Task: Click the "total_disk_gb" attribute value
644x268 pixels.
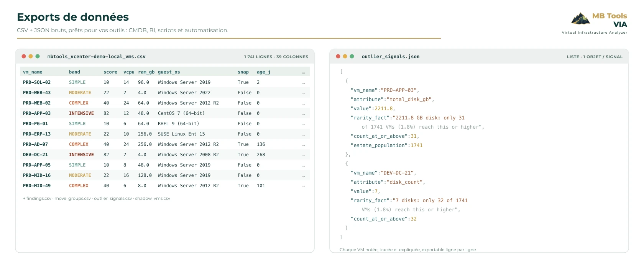Action: click(409, 100)
